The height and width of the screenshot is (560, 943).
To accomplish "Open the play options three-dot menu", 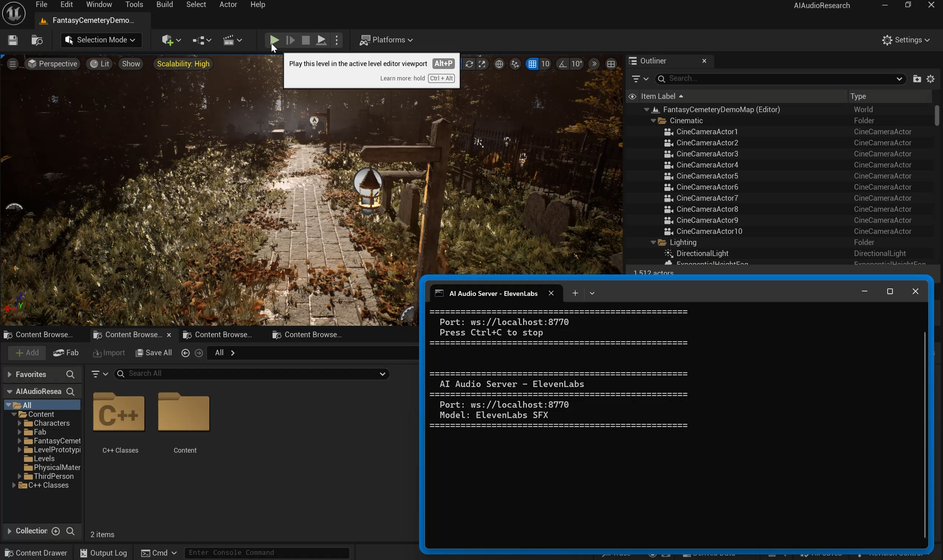I will (336, 40).
